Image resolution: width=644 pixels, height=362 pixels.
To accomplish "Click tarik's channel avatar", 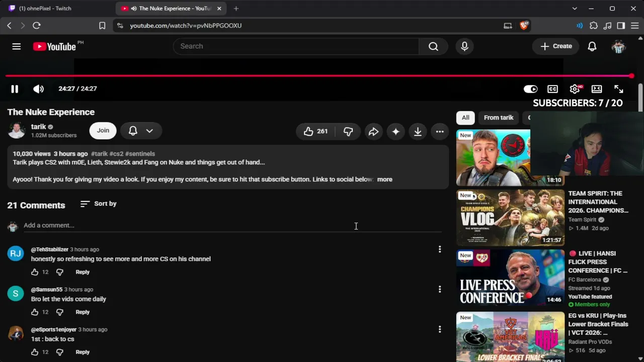I will click(17, 130).
